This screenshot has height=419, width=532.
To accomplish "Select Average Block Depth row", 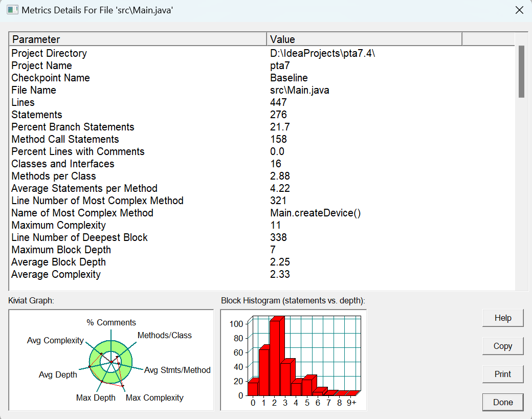I will click(x=262, y=262).
